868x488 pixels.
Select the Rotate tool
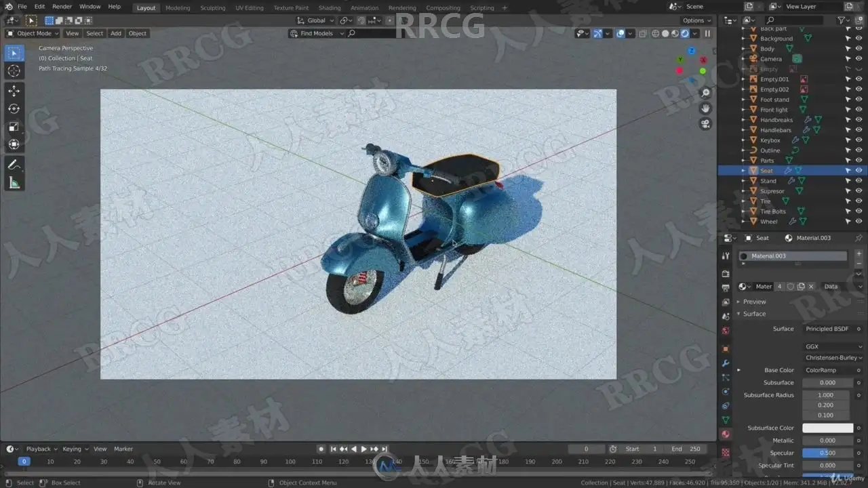coord(14,108)
